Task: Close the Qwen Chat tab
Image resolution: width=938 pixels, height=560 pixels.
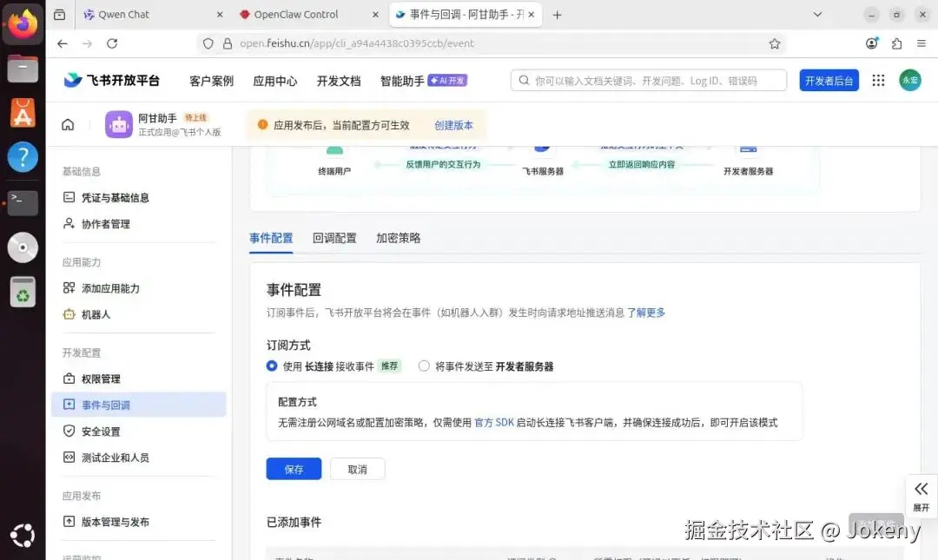Action: click(x=220, y=15)
